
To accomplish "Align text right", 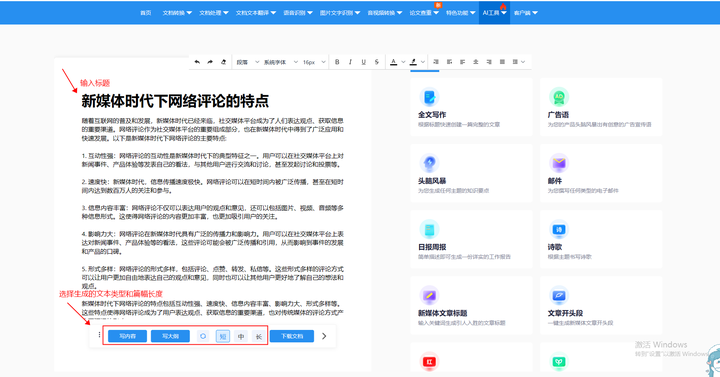I will [x=489, y=62].
